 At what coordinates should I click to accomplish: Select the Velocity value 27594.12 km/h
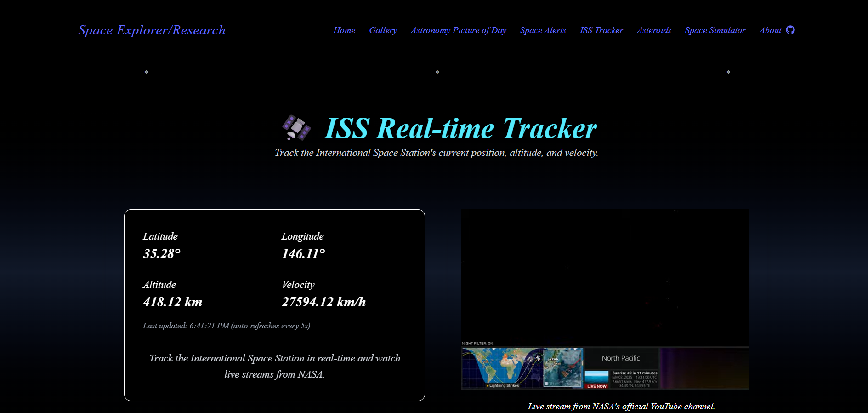(x=323, y=302)
